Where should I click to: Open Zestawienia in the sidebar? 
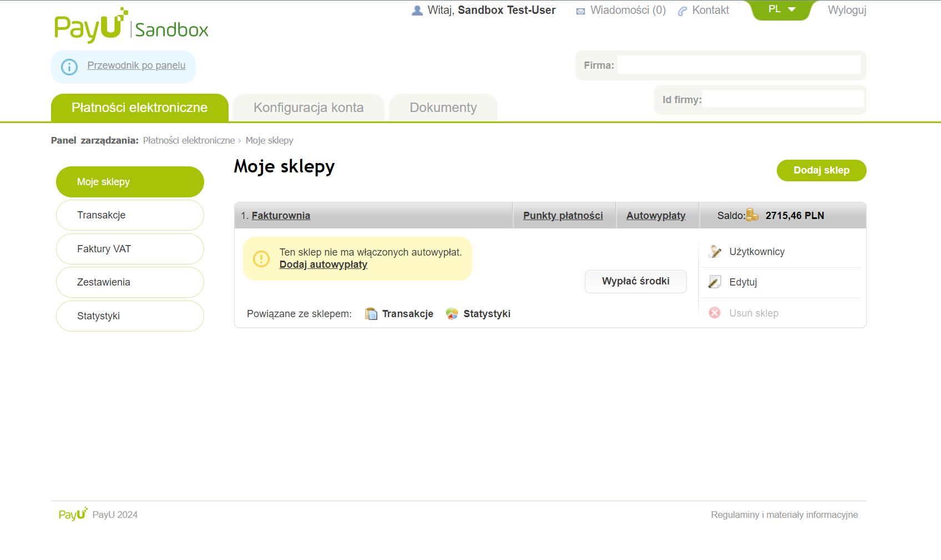pos(130,282)
